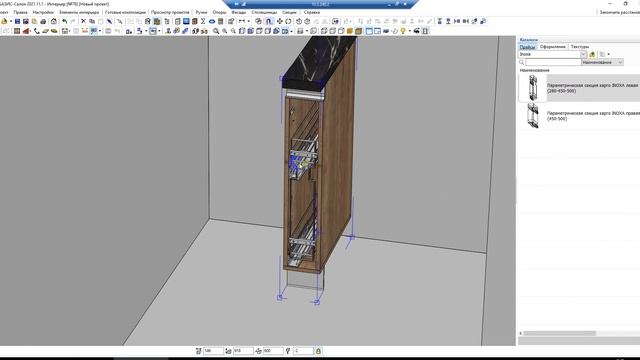Open the Настройки menu

coord(43,12)
